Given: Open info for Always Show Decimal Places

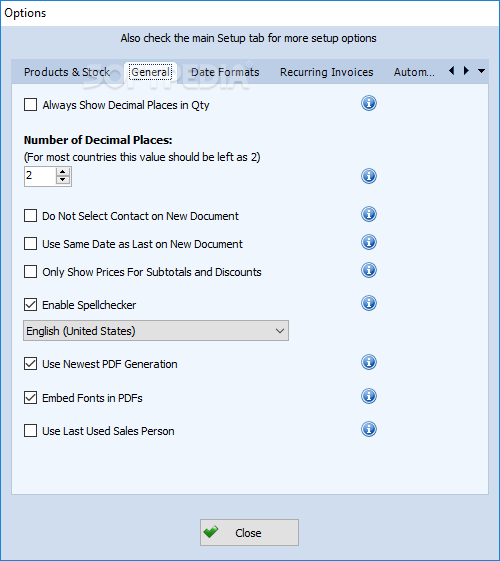Looking at the screenshot, I should (x=368, y=103).
